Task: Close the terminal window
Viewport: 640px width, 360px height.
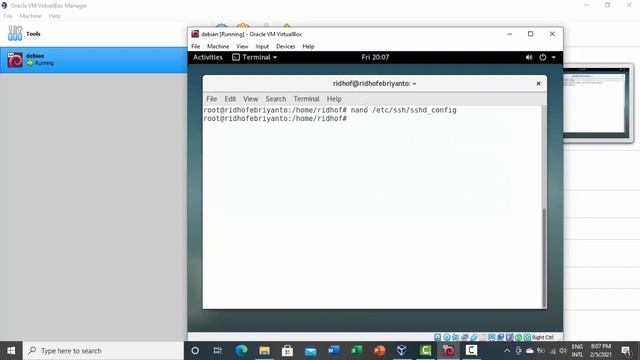Action: (538, 83)
